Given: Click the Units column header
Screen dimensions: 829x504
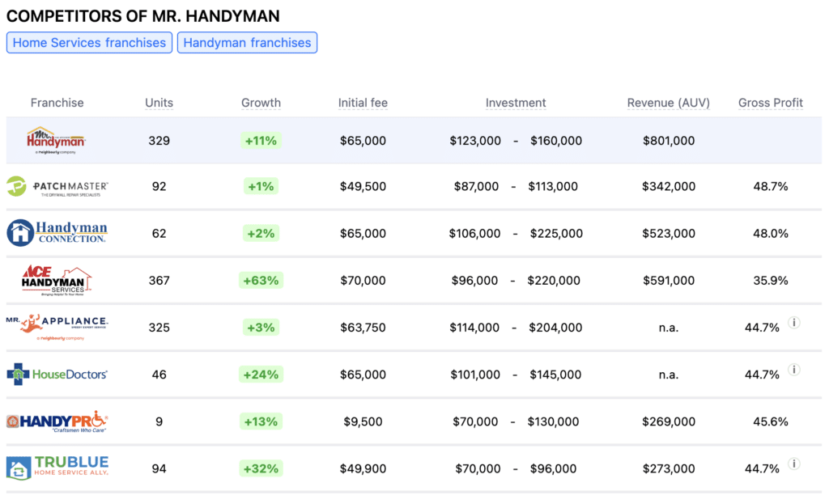Looking at the screenshot, I should [159, 103].
